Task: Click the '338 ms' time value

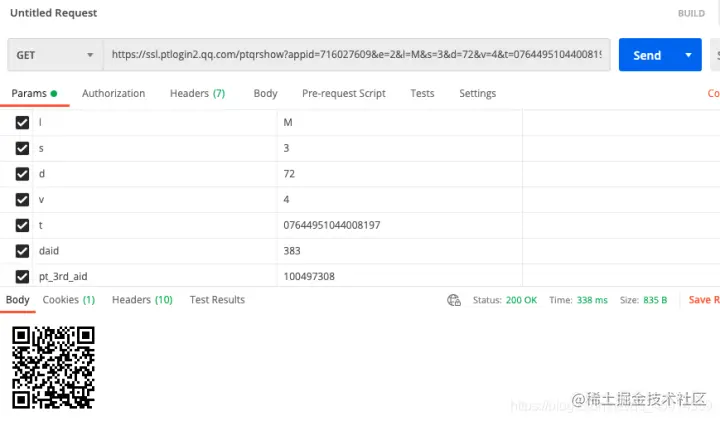Action: 592,300
